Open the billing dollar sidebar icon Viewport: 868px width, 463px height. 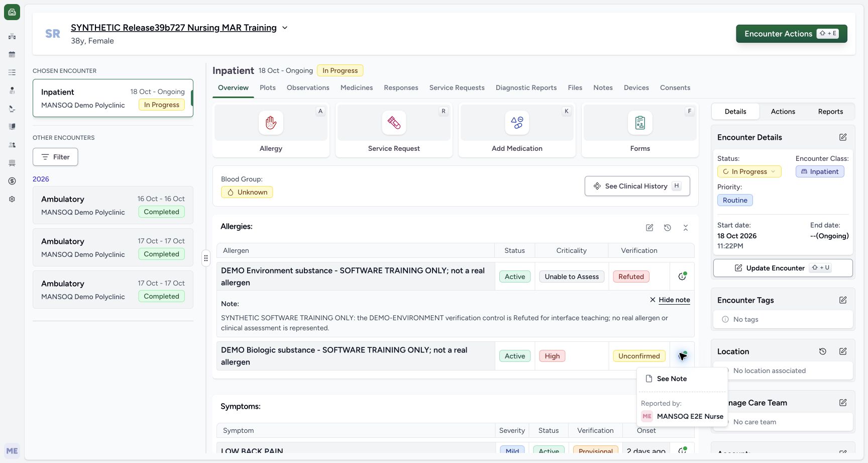(x=12, y=181)
